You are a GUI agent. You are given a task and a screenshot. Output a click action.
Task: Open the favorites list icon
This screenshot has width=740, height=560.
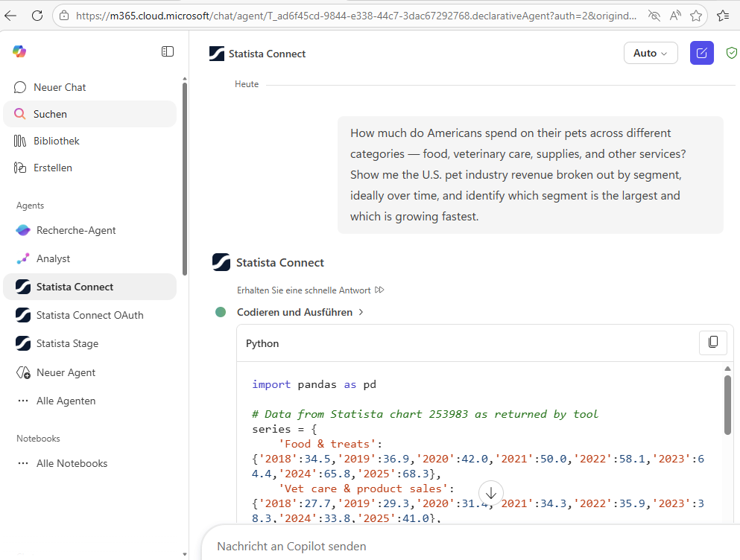[x=723, y=16]
